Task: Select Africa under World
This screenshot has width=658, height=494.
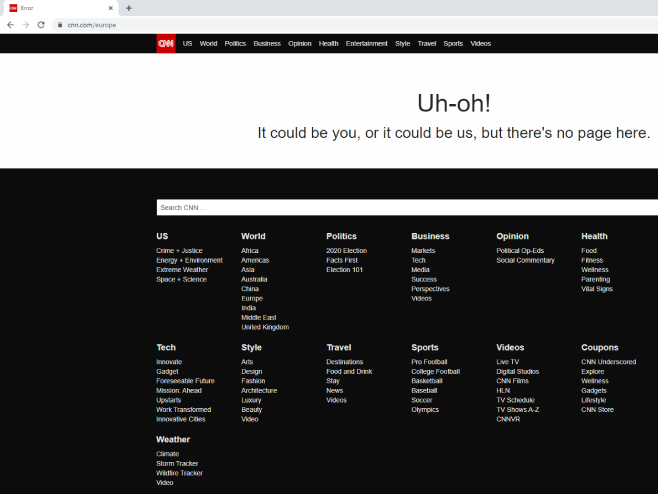Action: click(x=250, y=251)
